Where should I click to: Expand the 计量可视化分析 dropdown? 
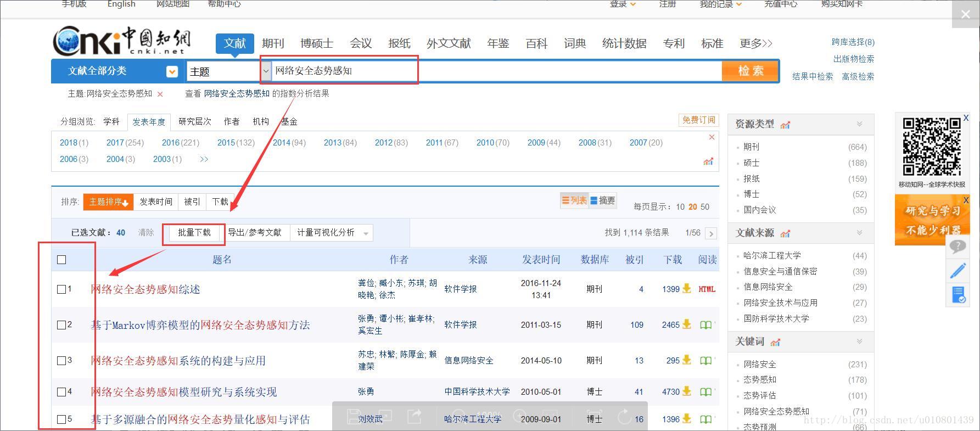pyautogui.click(x=366, y=233)
